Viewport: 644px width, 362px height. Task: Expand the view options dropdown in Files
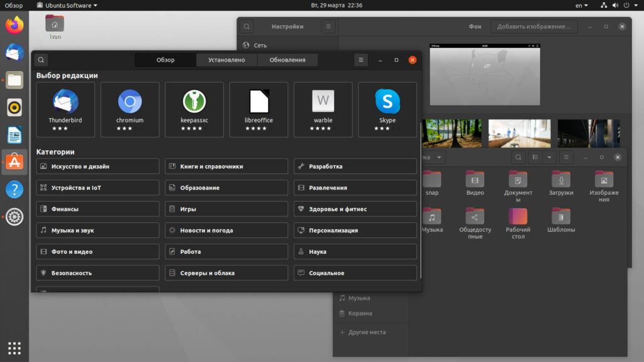pos(550,157)
